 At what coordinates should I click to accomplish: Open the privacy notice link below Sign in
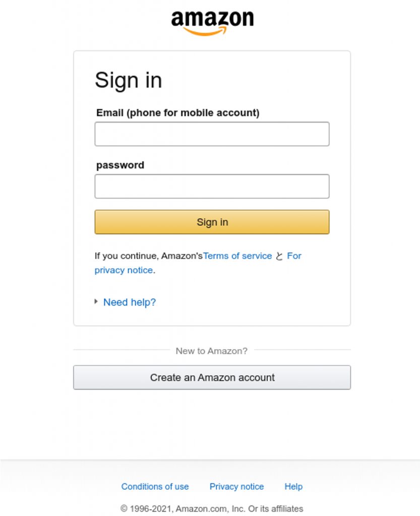pyautogui.click(x=124, y=270)
